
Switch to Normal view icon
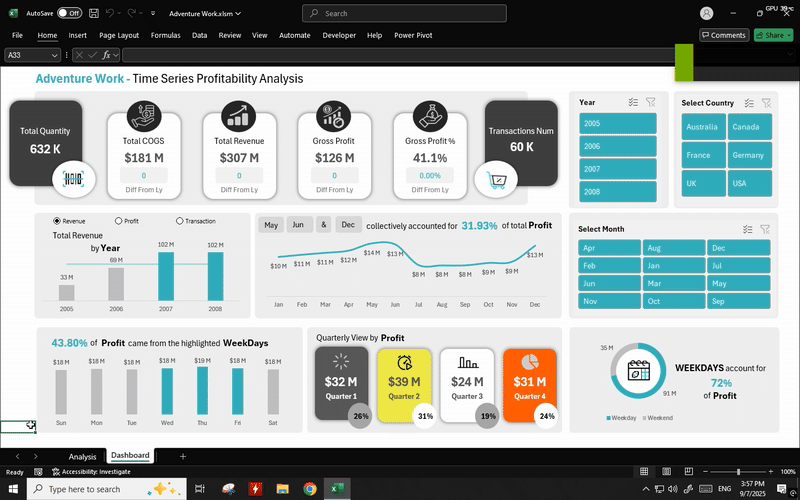(644, 471)
